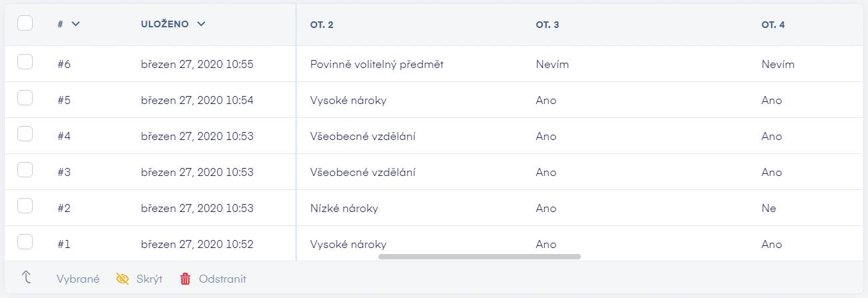Select the checkbox of row #4

pyautogui.click(x=25, y=134)
